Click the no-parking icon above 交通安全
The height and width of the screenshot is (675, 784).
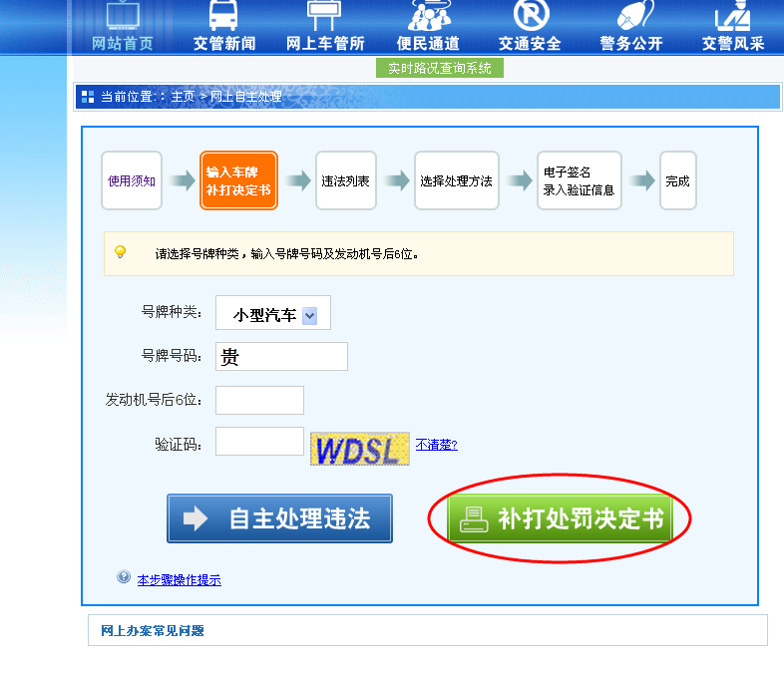click(531, 15)
